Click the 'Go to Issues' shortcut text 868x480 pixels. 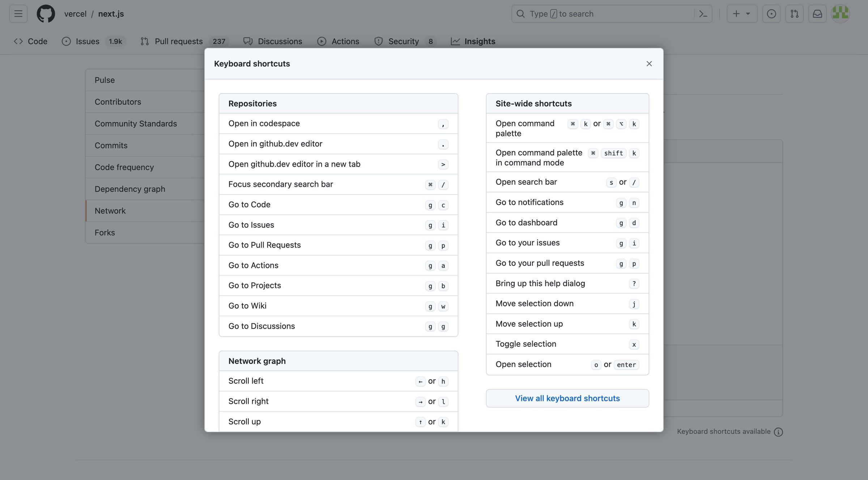tap(251, 225)
